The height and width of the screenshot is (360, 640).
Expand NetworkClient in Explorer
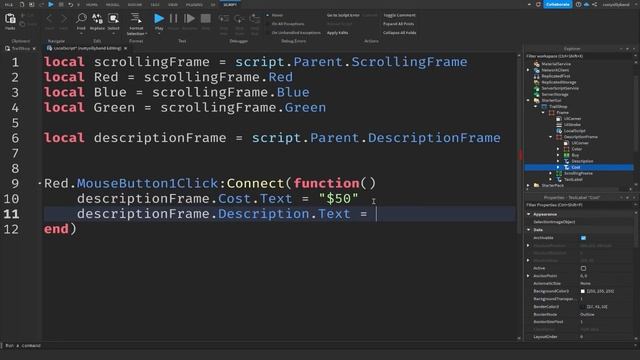pos(528,70)
